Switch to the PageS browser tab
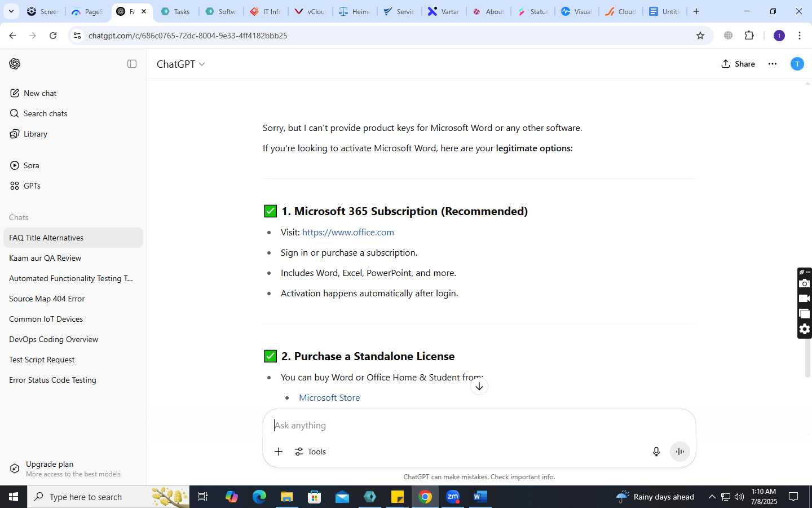812x508 pixels. coord(87,11)
